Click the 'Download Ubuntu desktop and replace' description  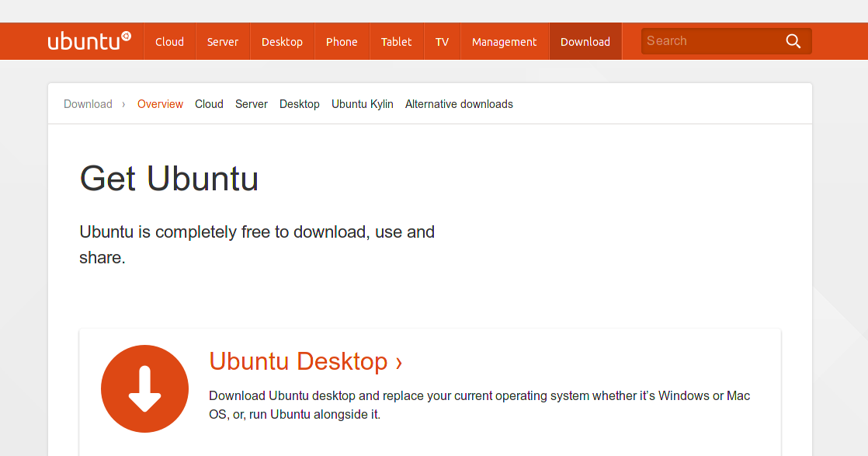(479, 405)
